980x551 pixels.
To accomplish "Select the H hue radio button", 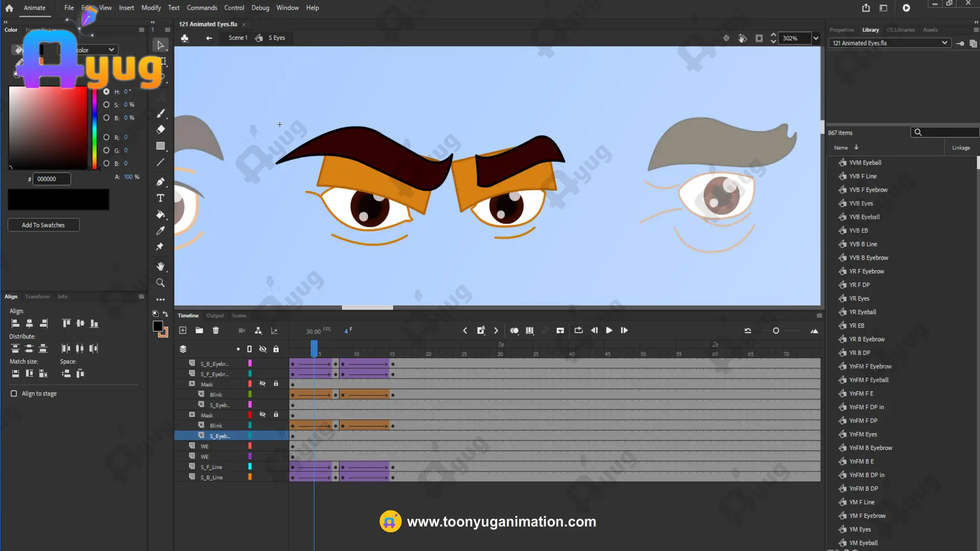I will 106,92.
